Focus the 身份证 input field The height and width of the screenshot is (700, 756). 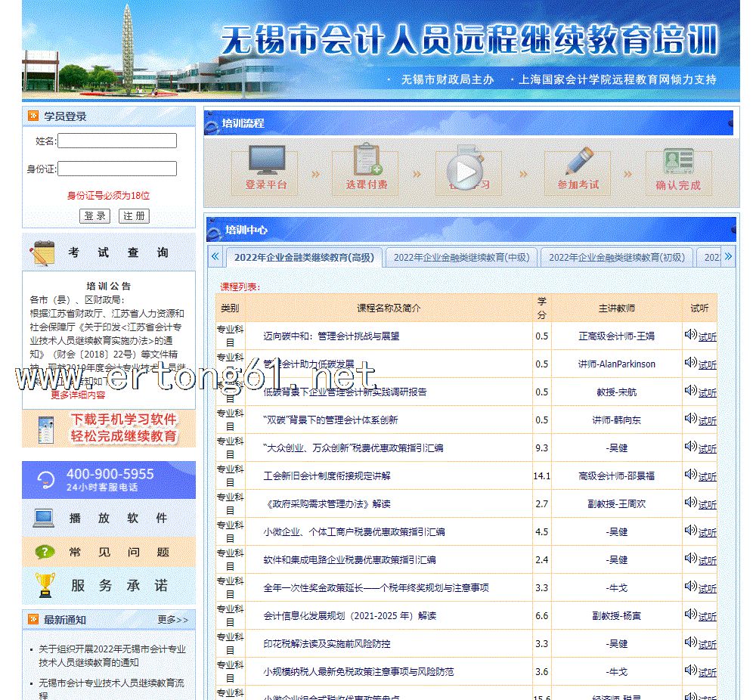coord(117,169)
